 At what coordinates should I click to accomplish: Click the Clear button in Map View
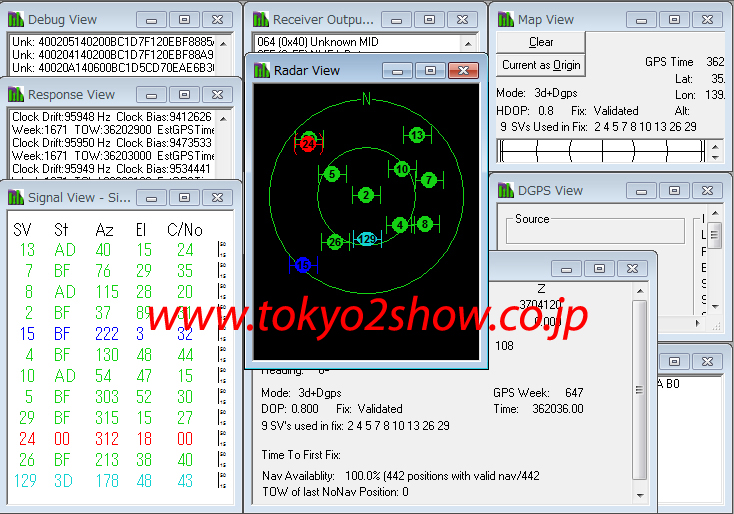click(541, 42)
